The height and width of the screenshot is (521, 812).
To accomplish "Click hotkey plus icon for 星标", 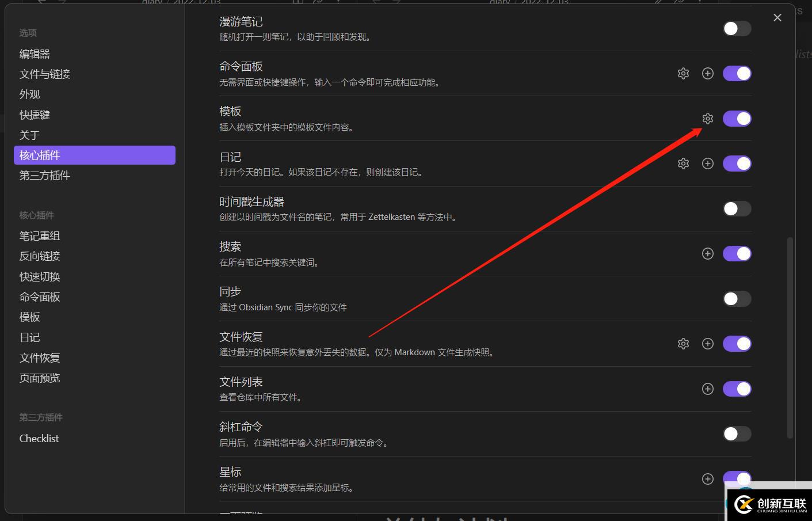I will [x=708, y=479].
